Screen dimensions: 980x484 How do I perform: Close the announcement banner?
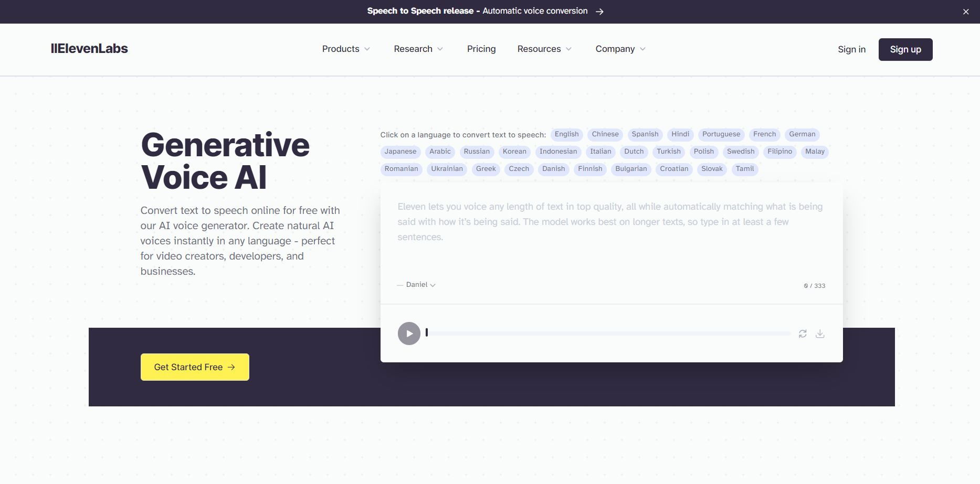click(966, 12)
